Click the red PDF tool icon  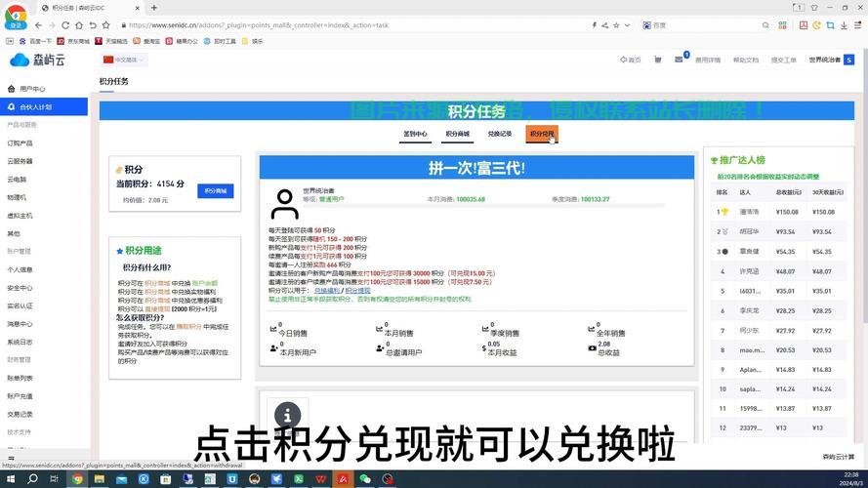click(x=804, y=25)
